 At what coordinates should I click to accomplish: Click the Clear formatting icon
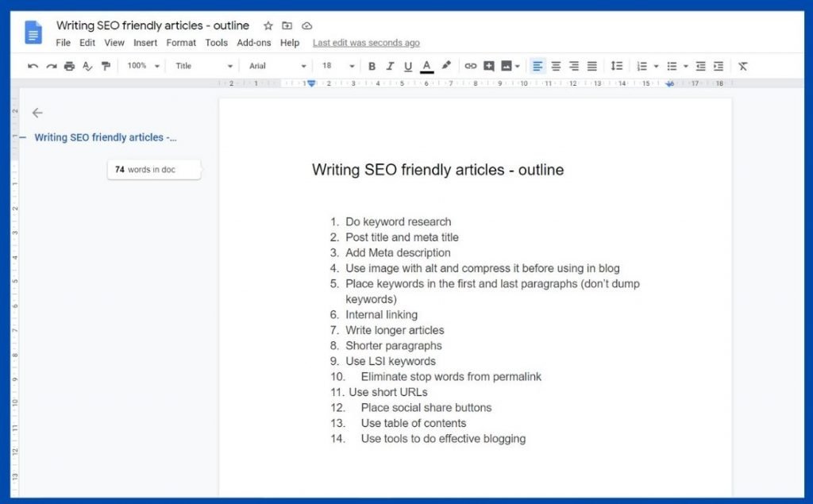coord(743,67)
